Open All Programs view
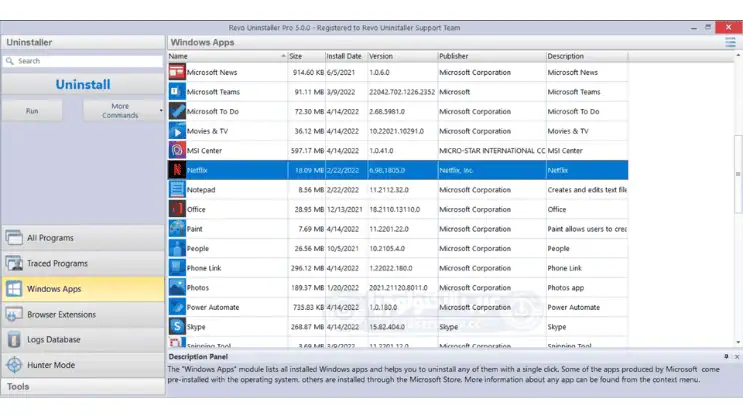 (x=83, y=238)
